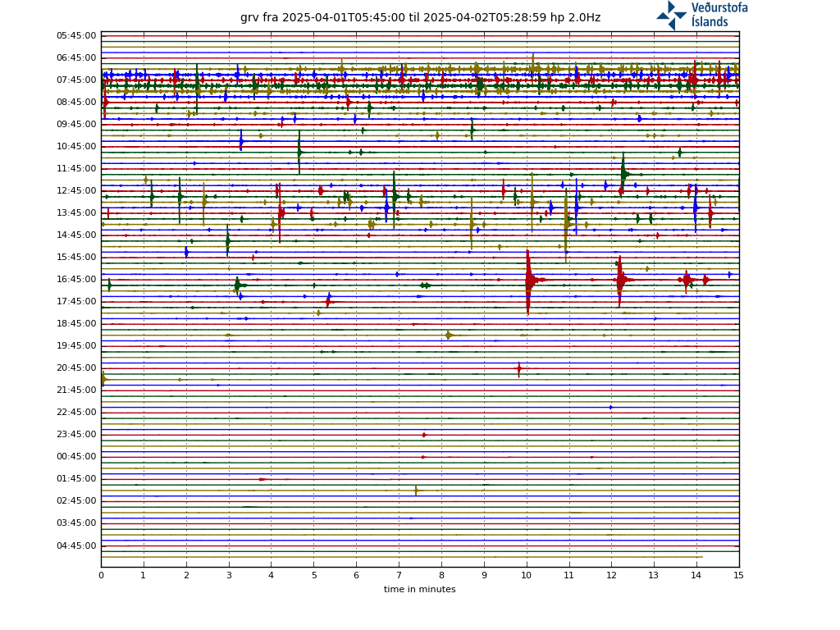Click the x-axis tick label 0

point(101,575)
